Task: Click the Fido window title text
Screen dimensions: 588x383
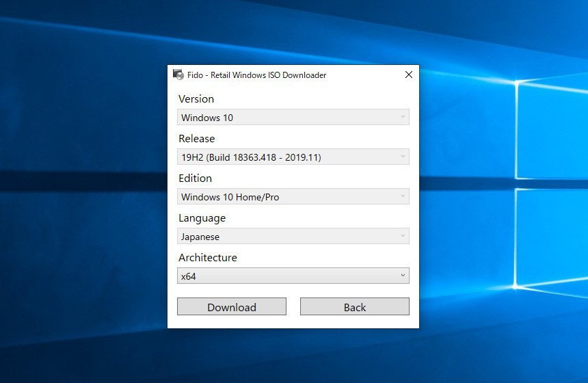Action: click(256, 75)
